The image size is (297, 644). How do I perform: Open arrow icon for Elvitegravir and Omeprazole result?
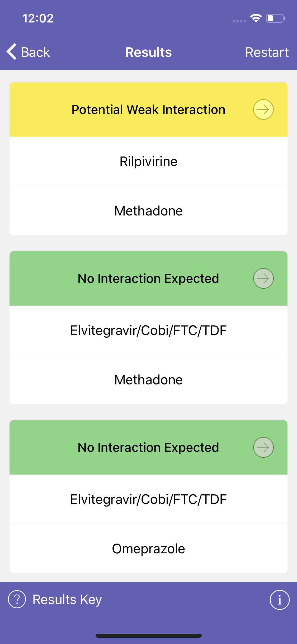tap(263, 447)
